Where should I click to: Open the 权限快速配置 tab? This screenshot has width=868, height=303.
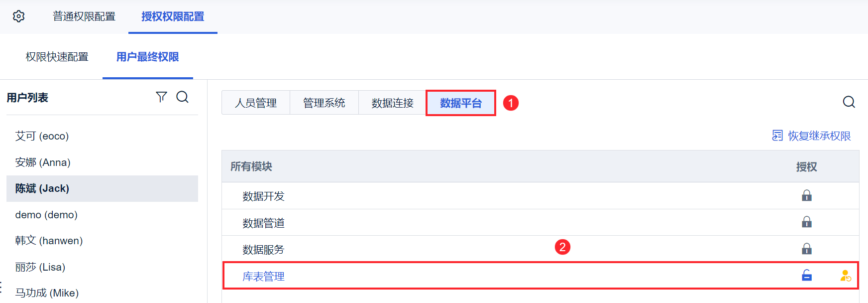click(x=57, y=57)
